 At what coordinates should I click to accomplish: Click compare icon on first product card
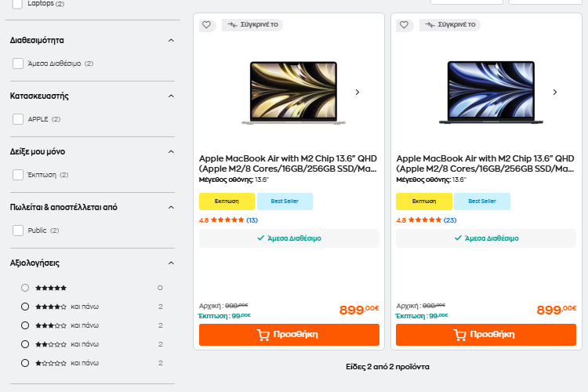tap(233, 25)
